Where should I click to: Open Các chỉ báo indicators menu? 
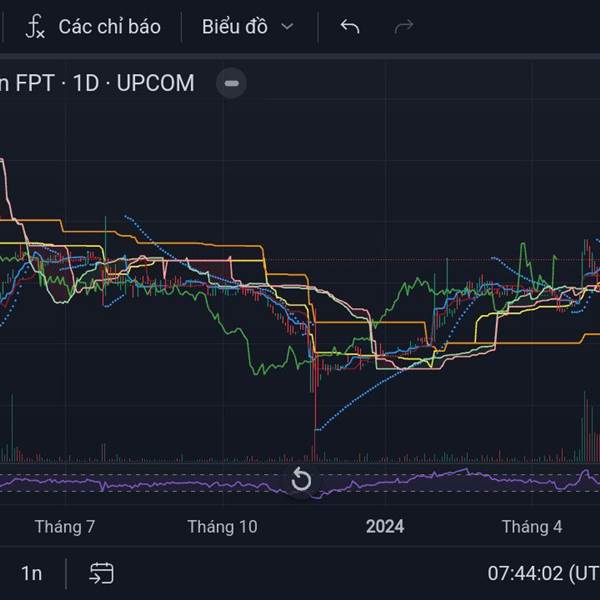pos(109,27)
